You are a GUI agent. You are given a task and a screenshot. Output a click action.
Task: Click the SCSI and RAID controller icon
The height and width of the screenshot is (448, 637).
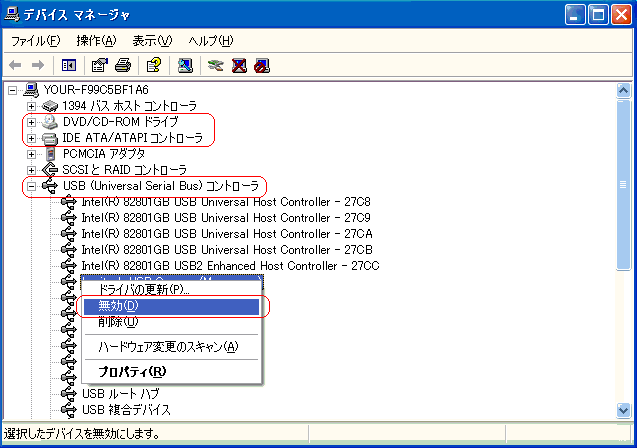[x=50, y=170]
